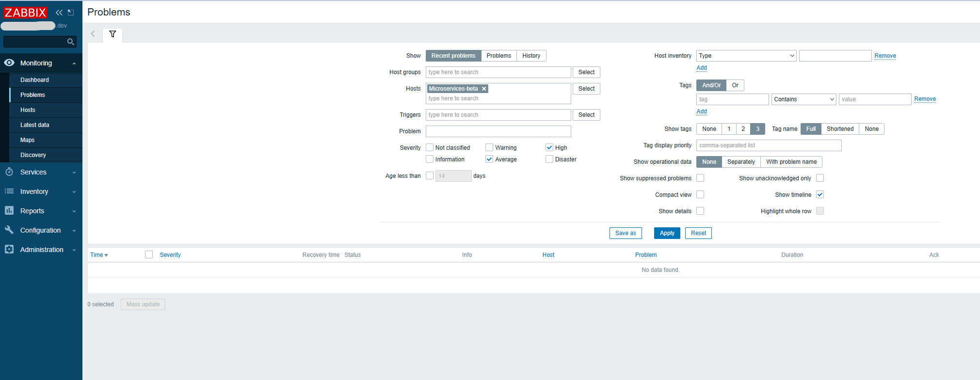Click the Administration gear icon

(x=9, y=249)
